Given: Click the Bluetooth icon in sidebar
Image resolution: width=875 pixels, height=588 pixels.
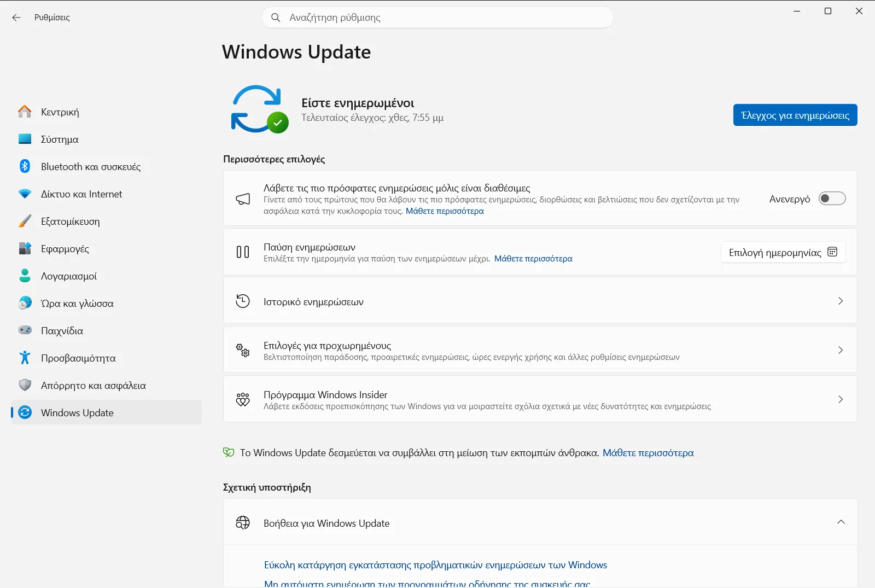Looking at the screenshot, I should [25, 166].
